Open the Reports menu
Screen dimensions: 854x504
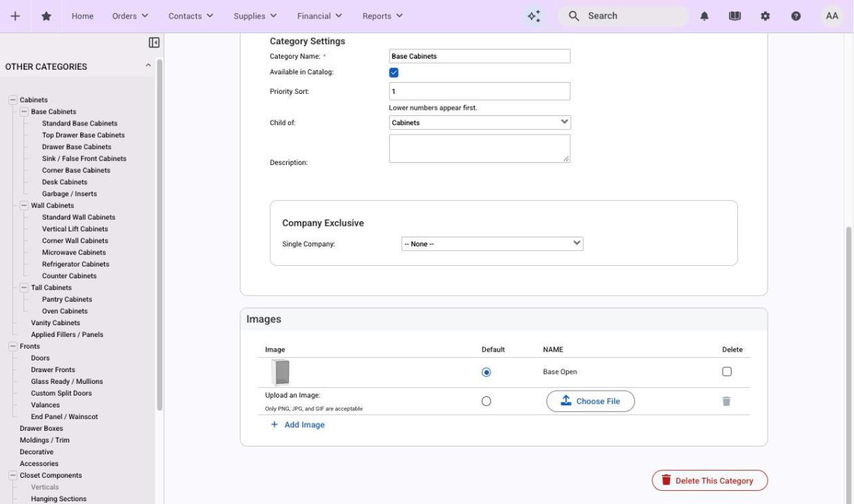pyautogui.click(x=383, y=16)
